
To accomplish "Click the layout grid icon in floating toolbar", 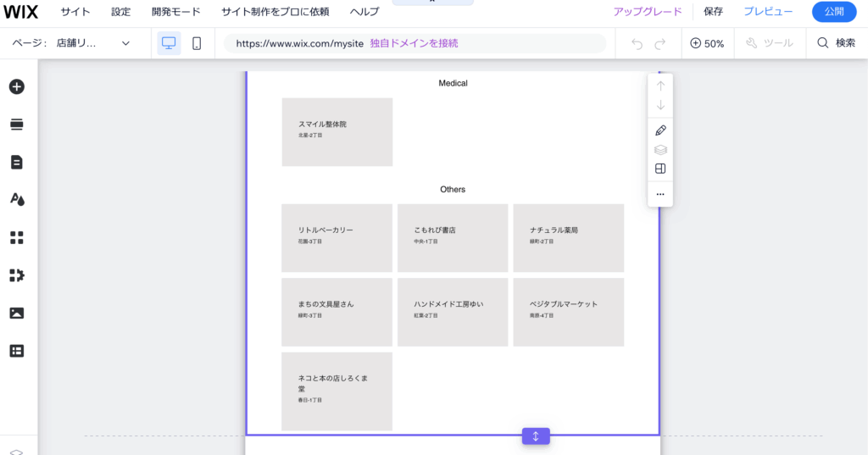I will (660, 169).
